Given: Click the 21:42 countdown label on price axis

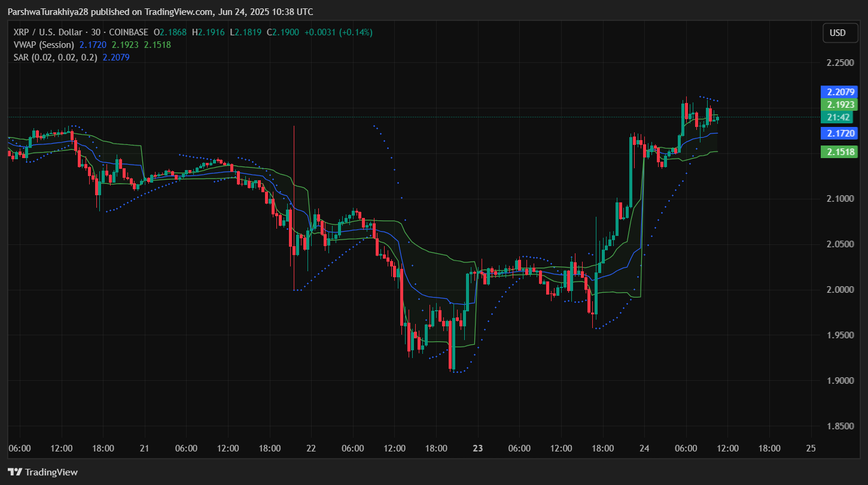Looking at the screenshot, I should pos(839,117).
